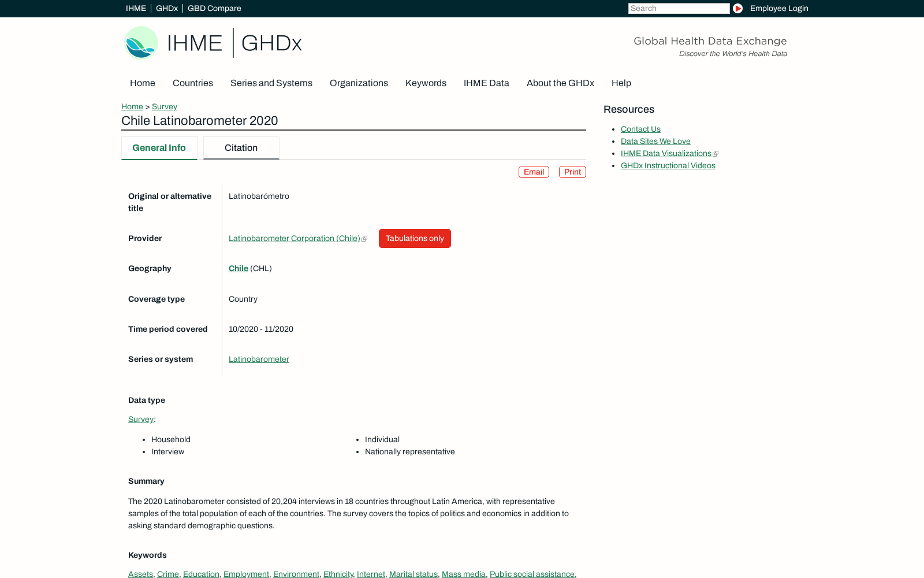
Task: Click the time period value 10/2020 - 11/2020
Action: (261, 329)
